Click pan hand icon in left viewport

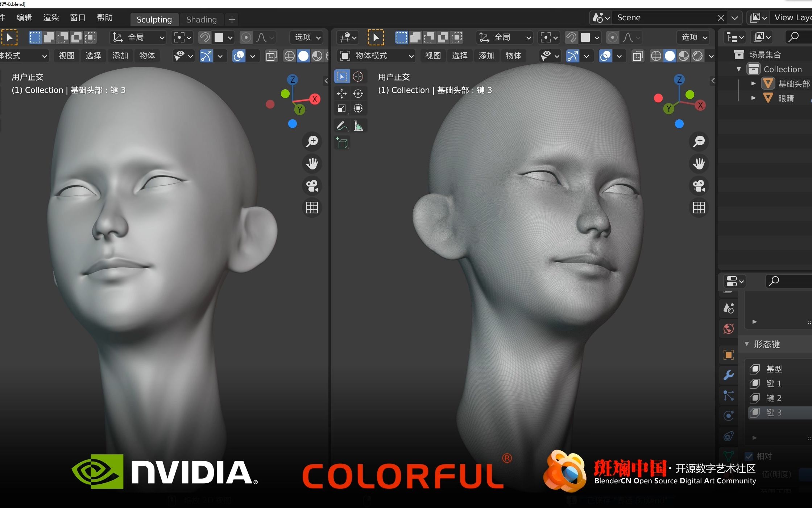[x=312, y=164]
